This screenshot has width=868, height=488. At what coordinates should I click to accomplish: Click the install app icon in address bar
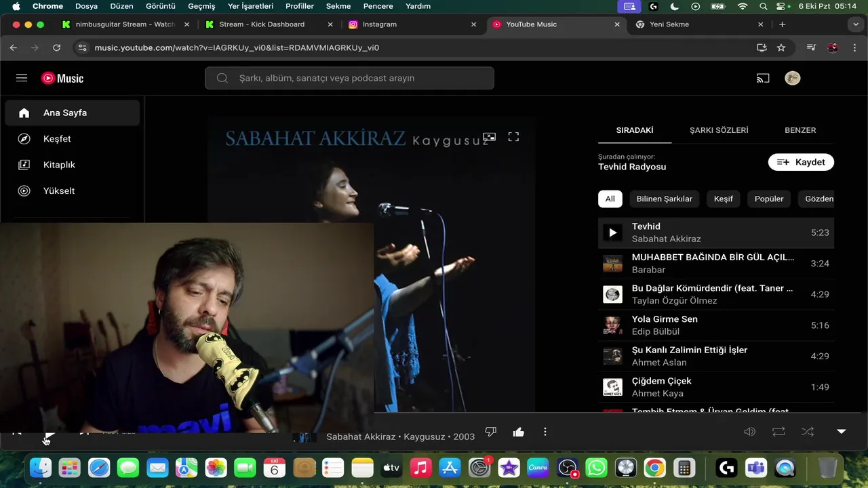click(762, 47)
